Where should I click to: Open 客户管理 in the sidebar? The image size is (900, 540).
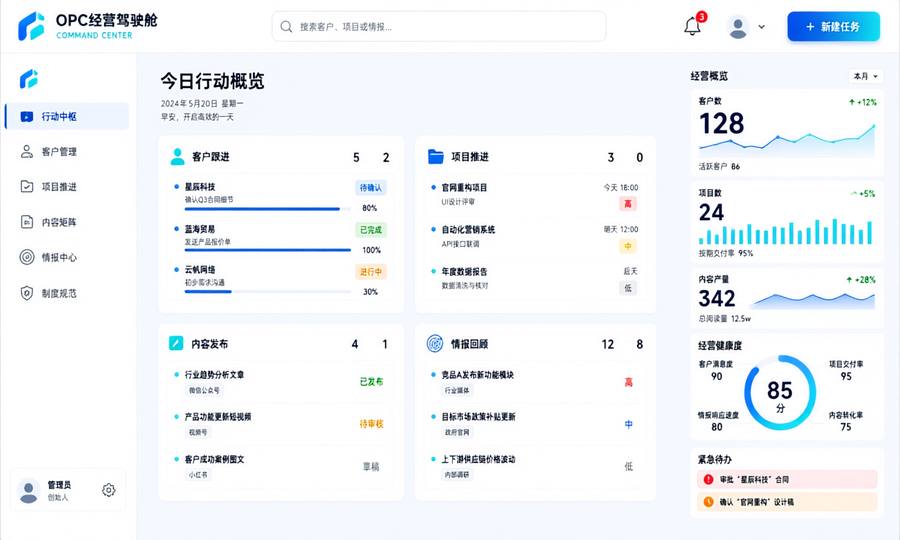pyautogui.click(x=67, y=151)
